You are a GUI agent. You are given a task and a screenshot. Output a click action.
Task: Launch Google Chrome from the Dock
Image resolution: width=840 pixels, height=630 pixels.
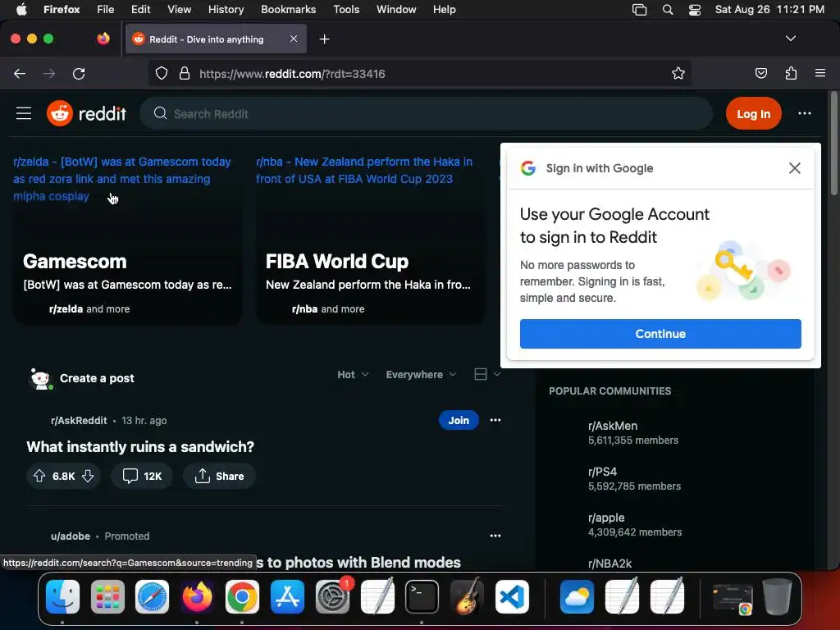pyautogui.click(x=242, y=597)
